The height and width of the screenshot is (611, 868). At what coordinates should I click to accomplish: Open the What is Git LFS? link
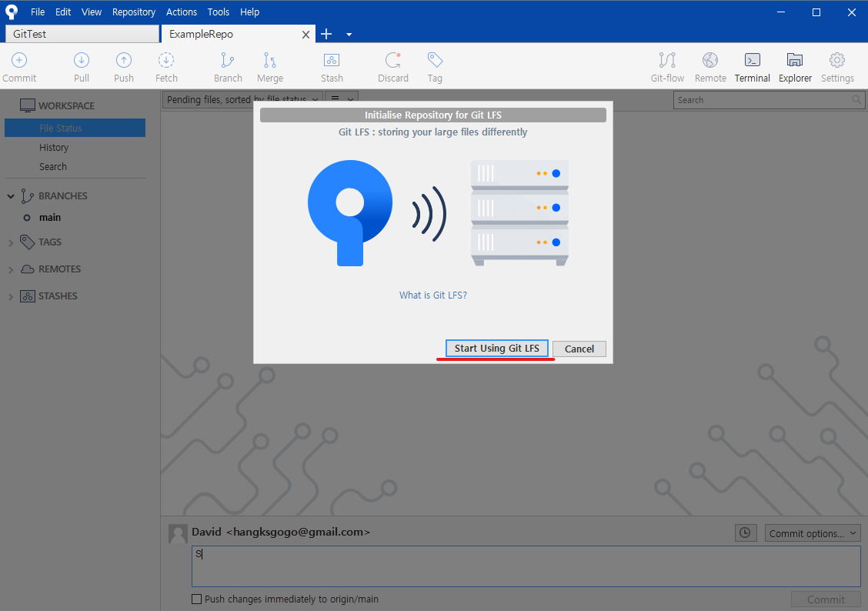coord(433,295)
